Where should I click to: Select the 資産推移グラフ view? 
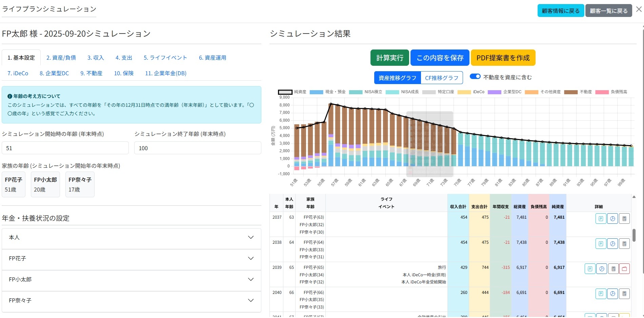click(397, 78)
